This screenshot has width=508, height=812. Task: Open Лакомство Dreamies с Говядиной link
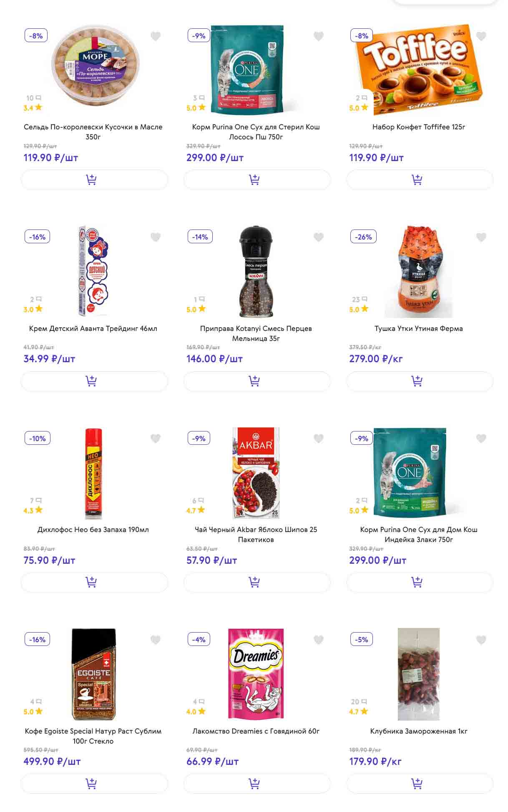(256, 731)
